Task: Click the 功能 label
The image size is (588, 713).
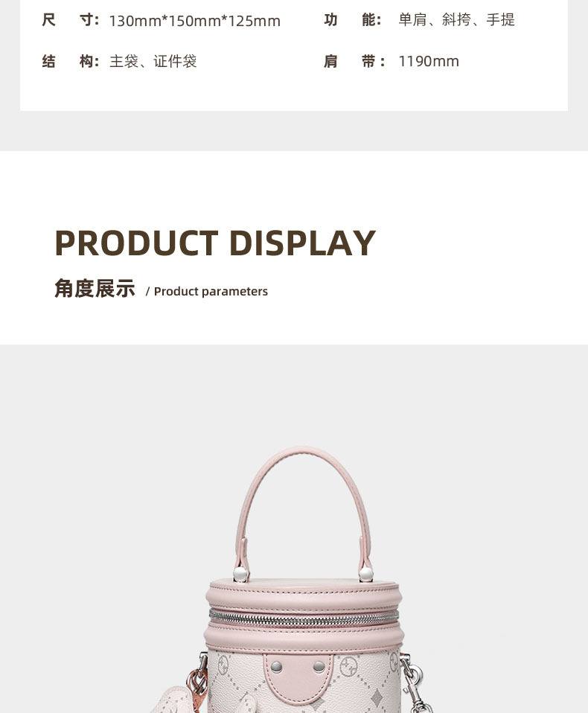Action: pos(353,20)
